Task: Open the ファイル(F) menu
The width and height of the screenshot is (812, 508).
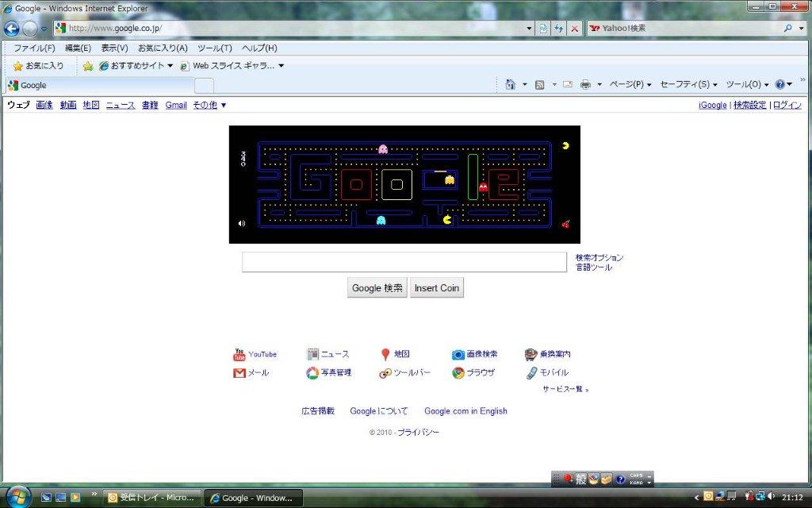Action: 34,48
